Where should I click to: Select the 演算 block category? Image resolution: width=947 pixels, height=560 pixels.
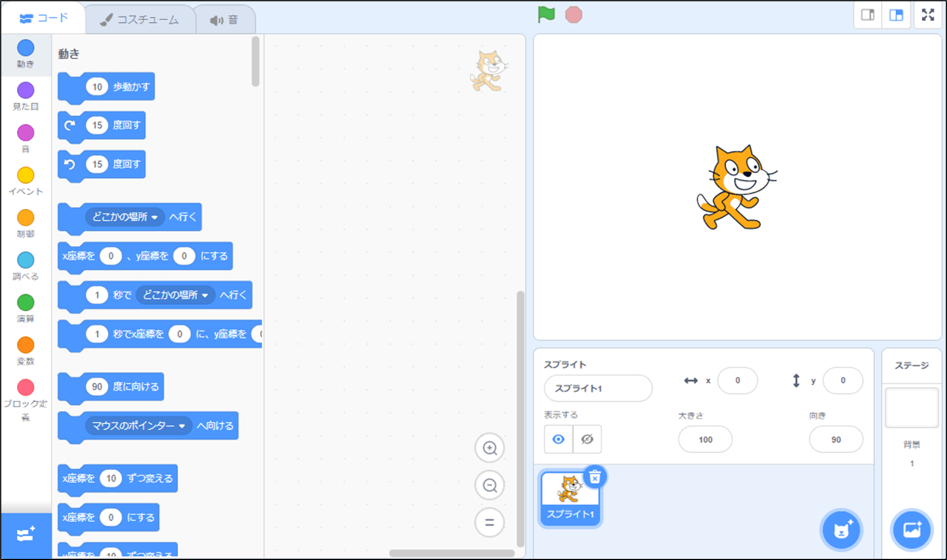point(26,308)
